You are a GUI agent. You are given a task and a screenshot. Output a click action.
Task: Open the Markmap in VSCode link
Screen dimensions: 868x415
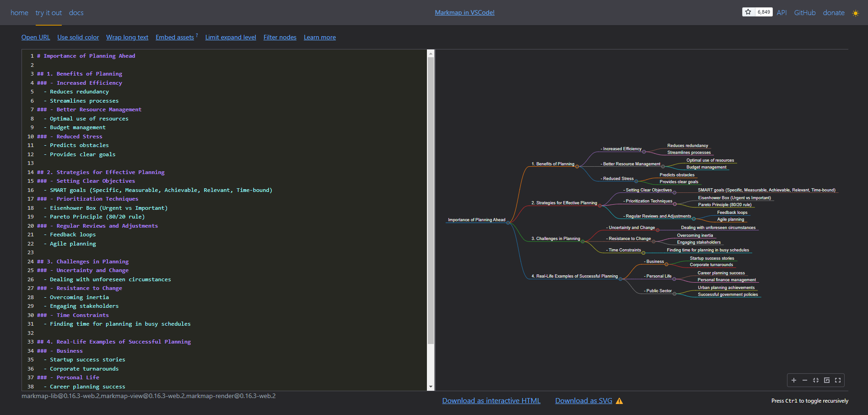[x=464, y=12]
